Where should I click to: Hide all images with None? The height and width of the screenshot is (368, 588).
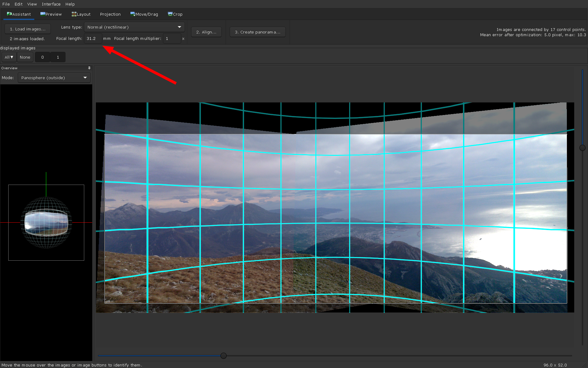25,57
